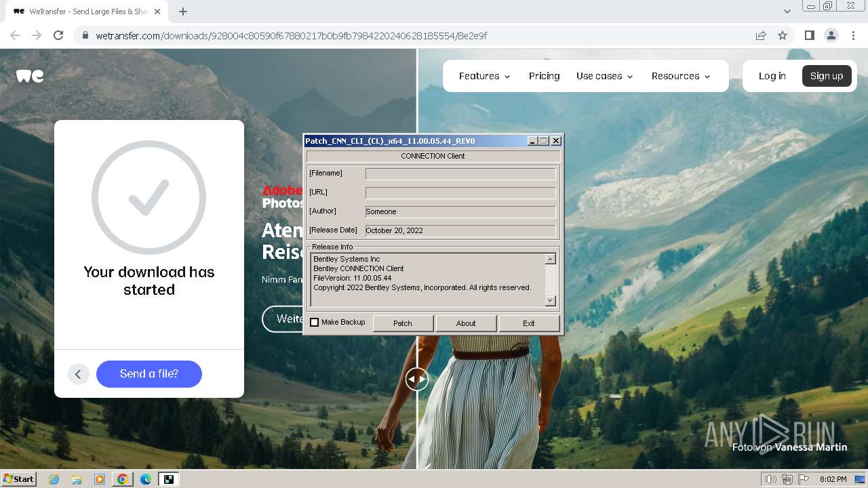The width and height of the screenshot is (868, 488).
Task: Click the before/after slider handle on image
Action: pos(416,379)
